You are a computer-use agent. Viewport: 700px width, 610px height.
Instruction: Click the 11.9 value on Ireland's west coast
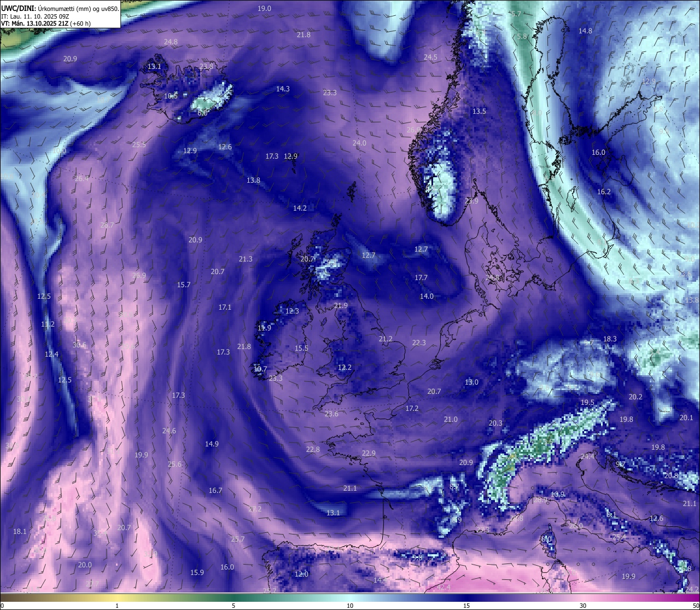tap(264, 328)
